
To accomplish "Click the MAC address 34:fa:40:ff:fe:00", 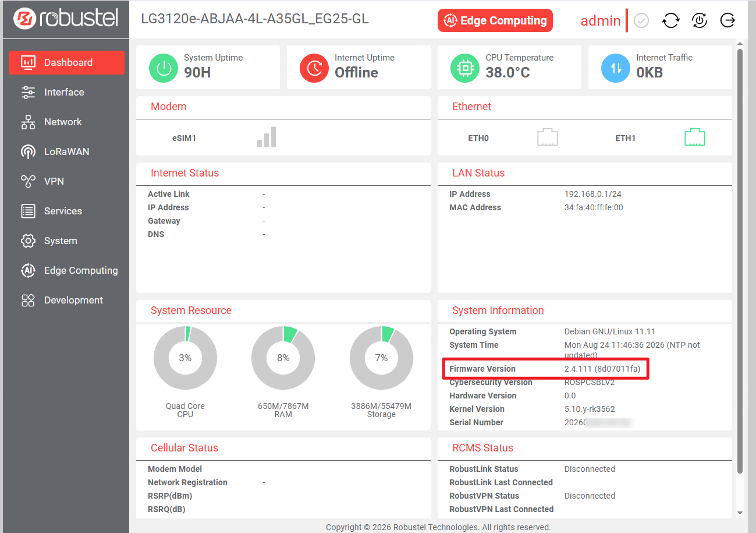I will click(x=594, y=207).
